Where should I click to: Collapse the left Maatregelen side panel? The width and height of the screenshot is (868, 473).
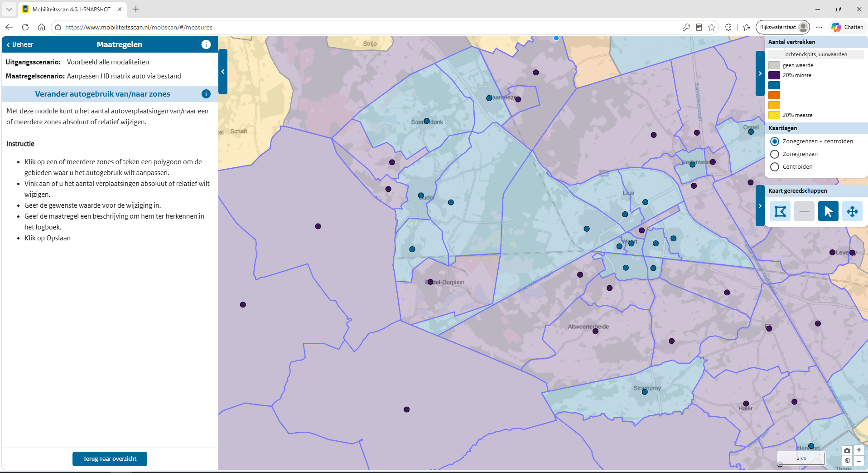coord(222,72)
